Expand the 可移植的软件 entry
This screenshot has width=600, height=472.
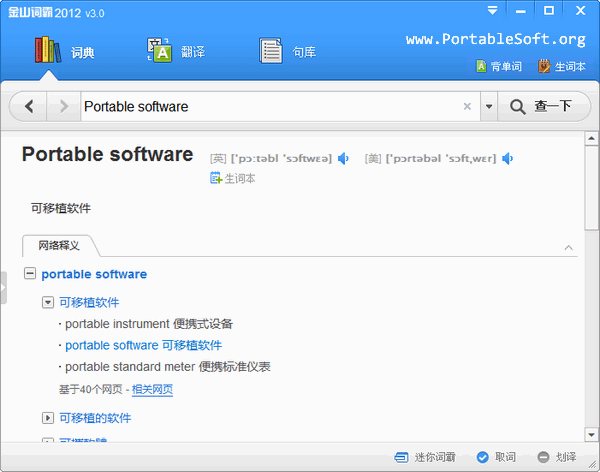click(x=48, y=418)
